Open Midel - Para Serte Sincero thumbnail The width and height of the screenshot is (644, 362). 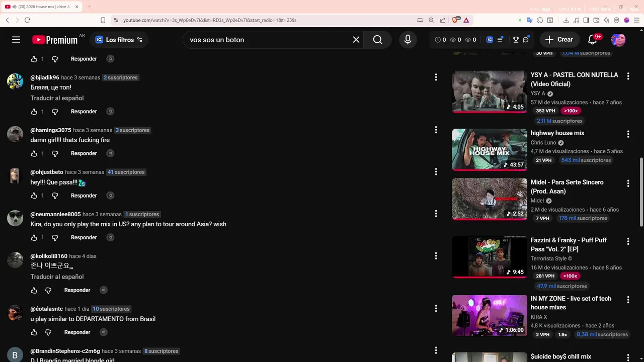tap(490, 199)
